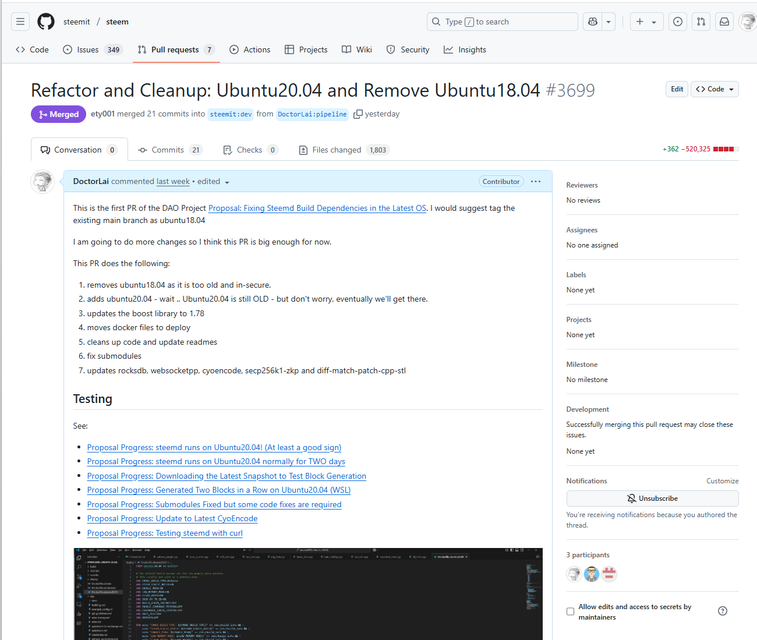
Task: Open the Security tab
Action: (x=408, y=50)
